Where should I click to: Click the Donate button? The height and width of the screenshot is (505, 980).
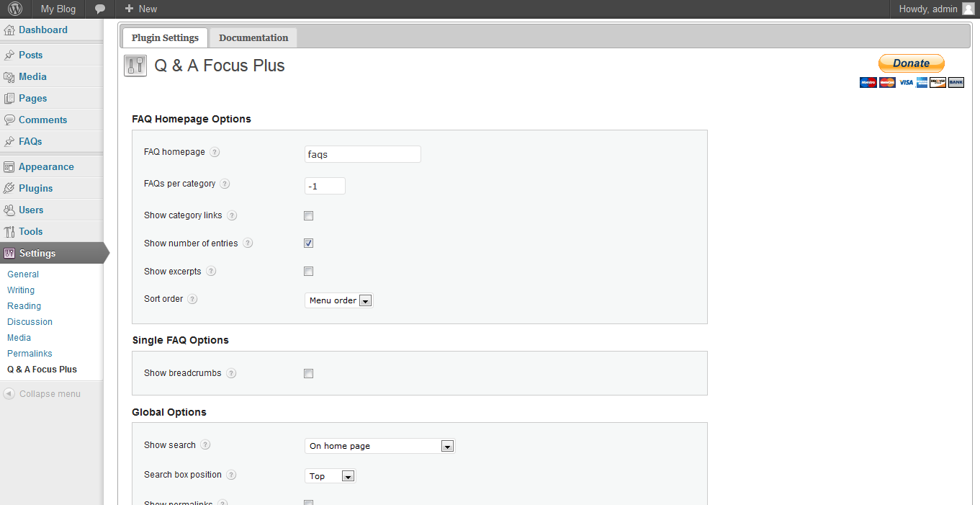[x=911, y=63]
